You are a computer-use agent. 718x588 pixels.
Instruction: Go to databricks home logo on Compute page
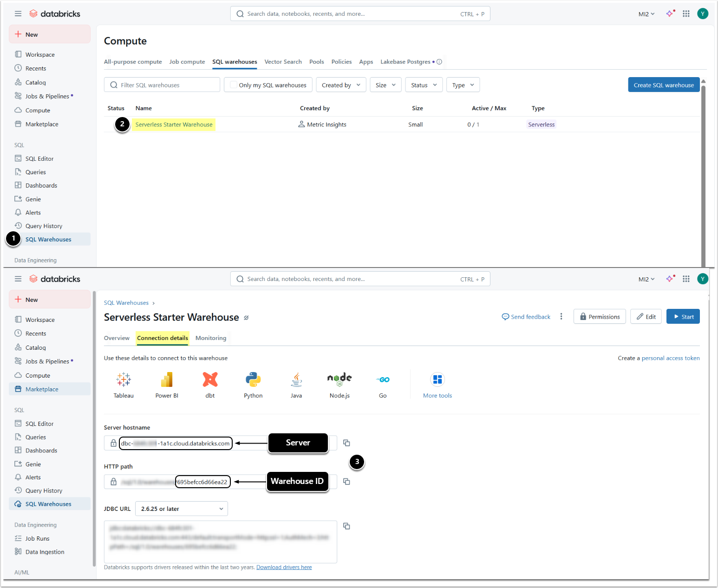click(x=55, y=13)
